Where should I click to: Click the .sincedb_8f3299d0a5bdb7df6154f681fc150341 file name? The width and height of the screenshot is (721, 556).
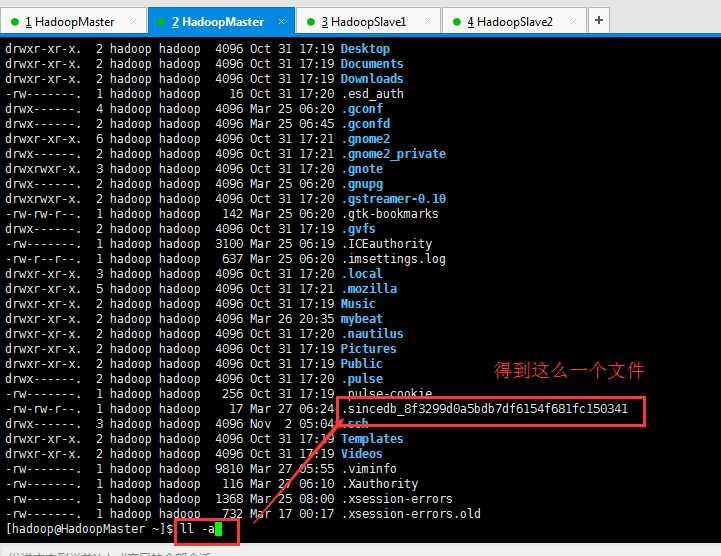click(x=485, y=409)
